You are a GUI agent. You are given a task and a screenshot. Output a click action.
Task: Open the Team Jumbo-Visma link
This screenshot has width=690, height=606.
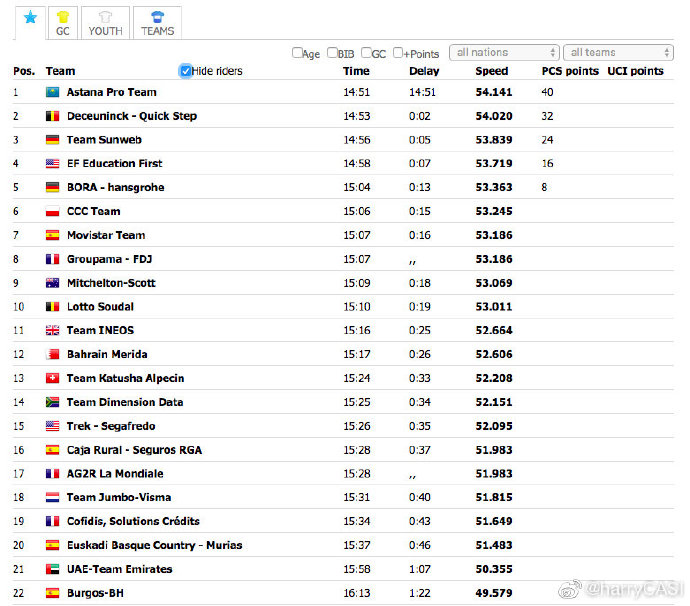coord(119,497)
